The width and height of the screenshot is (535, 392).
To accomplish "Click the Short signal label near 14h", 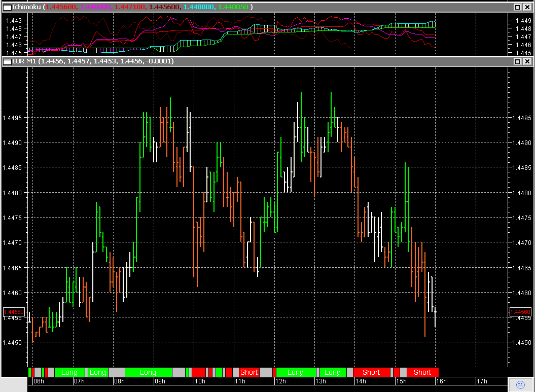I will (x=371, y=372).
